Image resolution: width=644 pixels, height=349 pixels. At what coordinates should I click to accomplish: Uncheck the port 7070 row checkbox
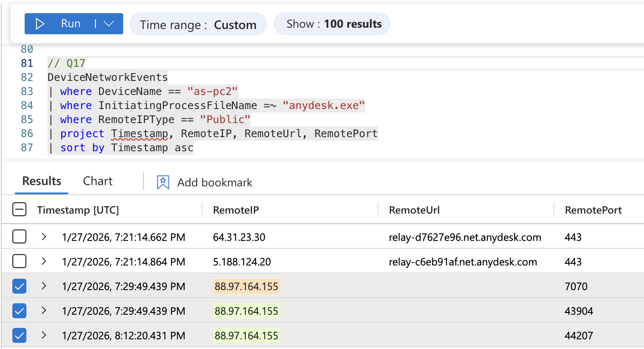click(x=20, y=287)
